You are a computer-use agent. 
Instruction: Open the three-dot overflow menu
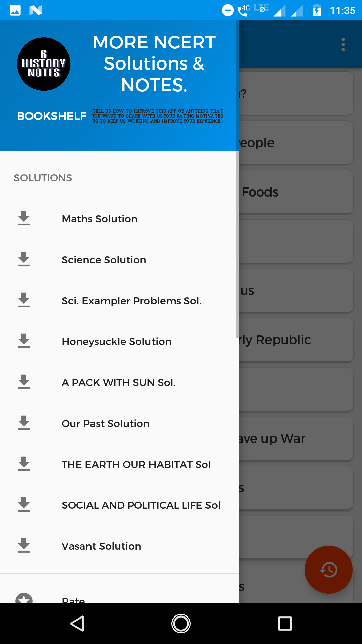click(x=343, y=45)
